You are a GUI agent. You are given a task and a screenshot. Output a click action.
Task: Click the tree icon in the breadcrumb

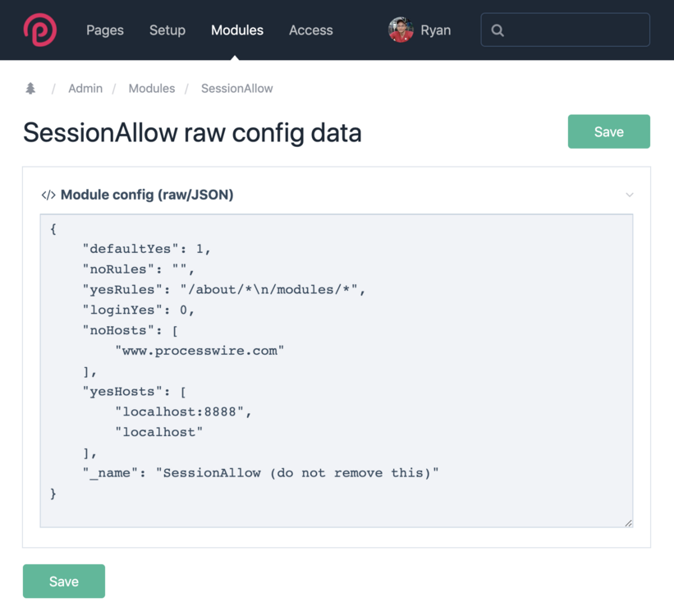click(x=30, y=89)
